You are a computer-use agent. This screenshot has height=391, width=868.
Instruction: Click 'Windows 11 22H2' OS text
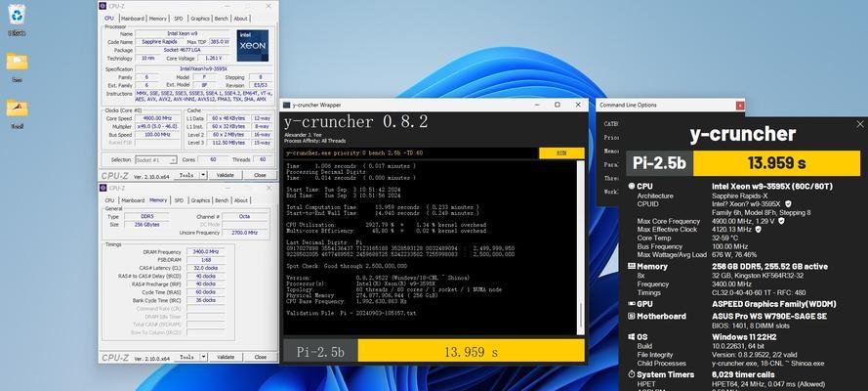coord(745,336)
